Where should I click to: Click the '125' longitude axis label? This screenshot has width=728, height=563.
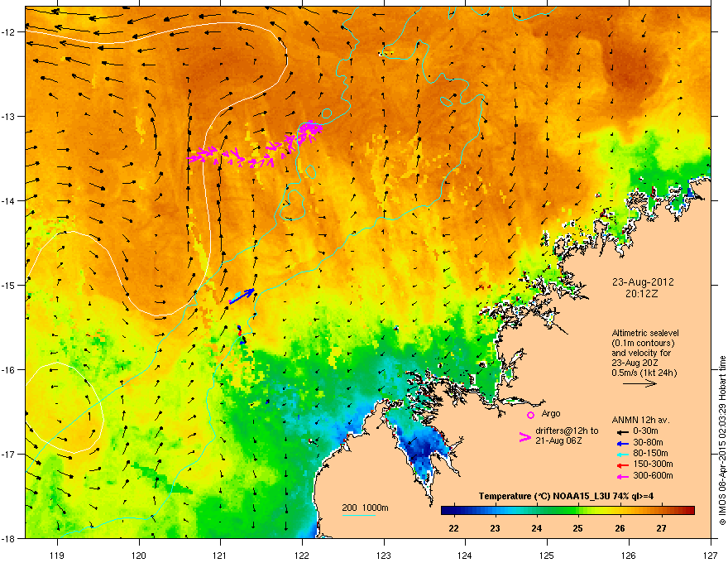pos(547,555)
